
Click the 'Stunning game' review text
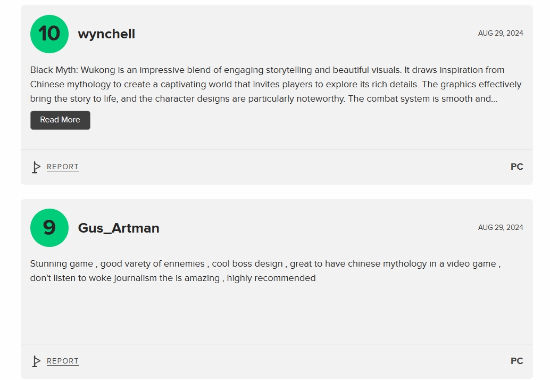point(265,271)
